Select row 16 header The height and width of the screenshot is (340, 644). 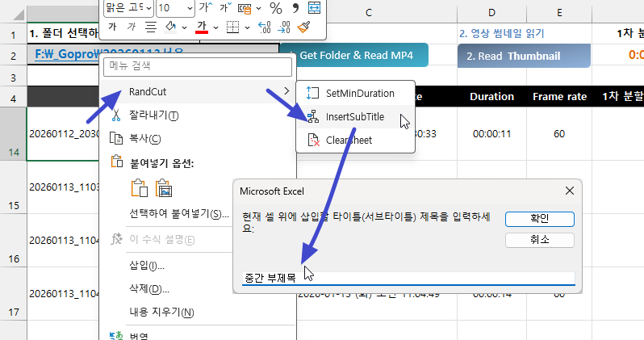coord(14,241)
